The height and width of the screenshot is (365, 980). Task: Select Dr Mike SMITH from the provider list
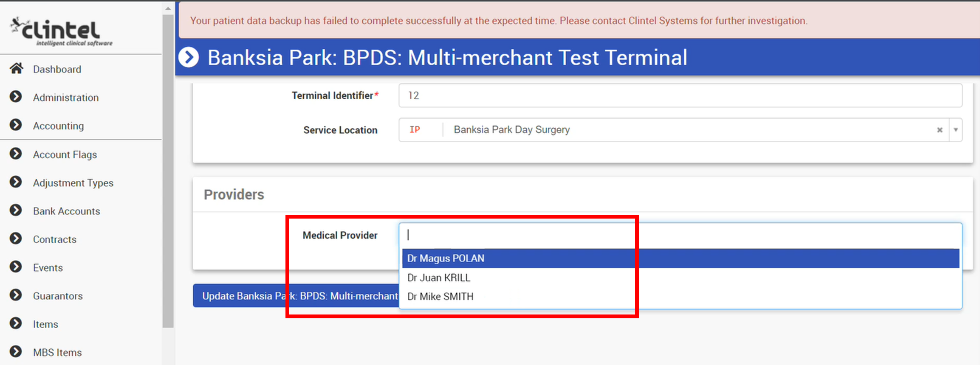pyautogui.click(x=440, y=296)
